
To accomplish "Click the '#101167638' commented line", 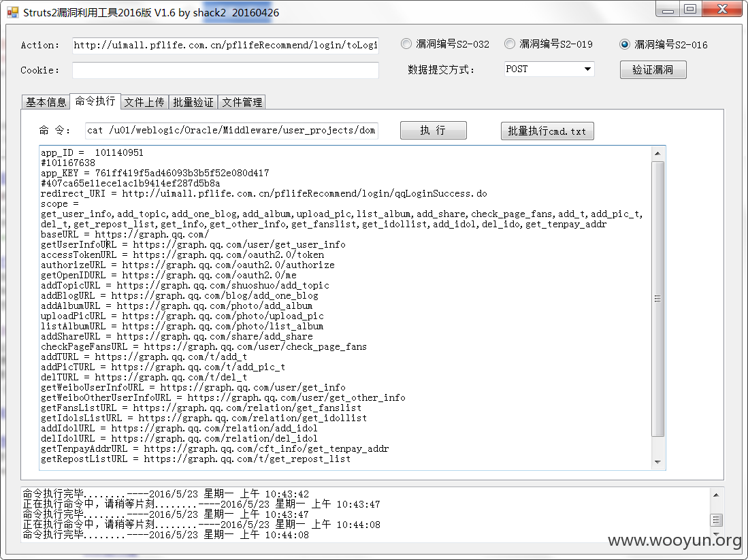I will (68, 163).
